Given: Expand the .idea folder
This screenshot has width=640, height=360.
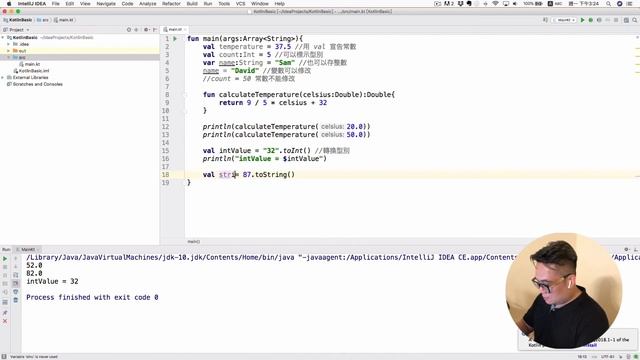Looking at the screenshot, I should (x=8, y=44).
